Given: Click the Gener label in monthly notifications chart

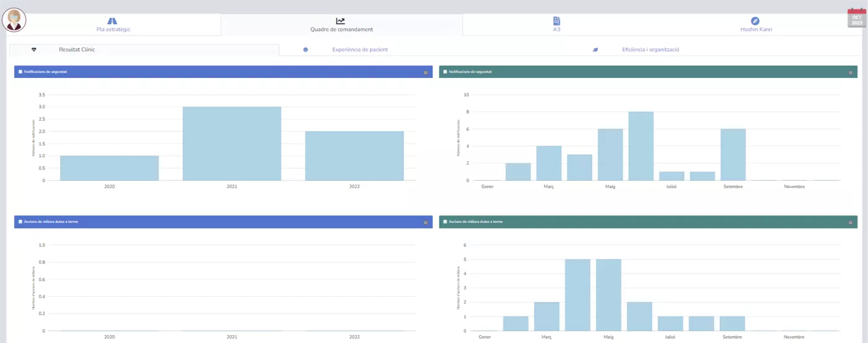Looking at the screenshot, I should [488, 186].
